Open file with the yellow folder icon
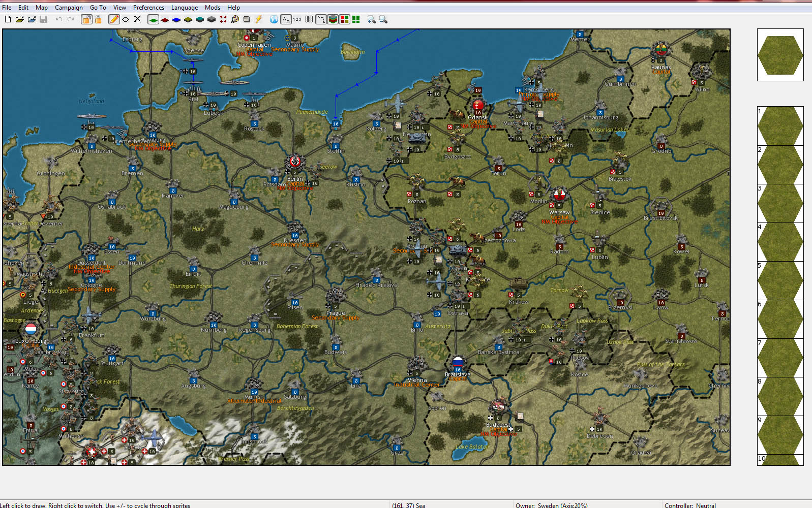 click(x=19, y=19)
